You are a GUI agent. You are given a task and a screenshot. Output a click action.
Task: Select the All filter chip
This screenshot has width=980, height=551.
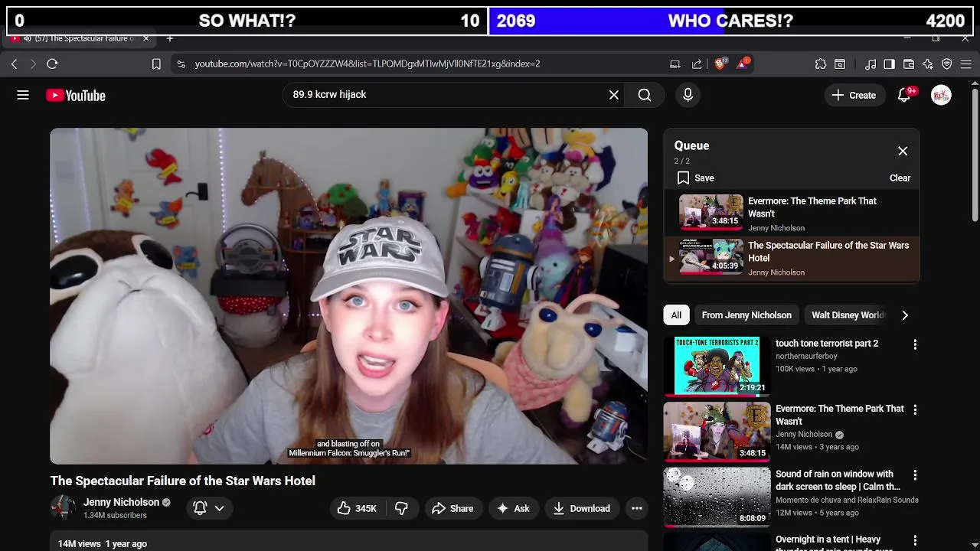click(x=676, y=315)
